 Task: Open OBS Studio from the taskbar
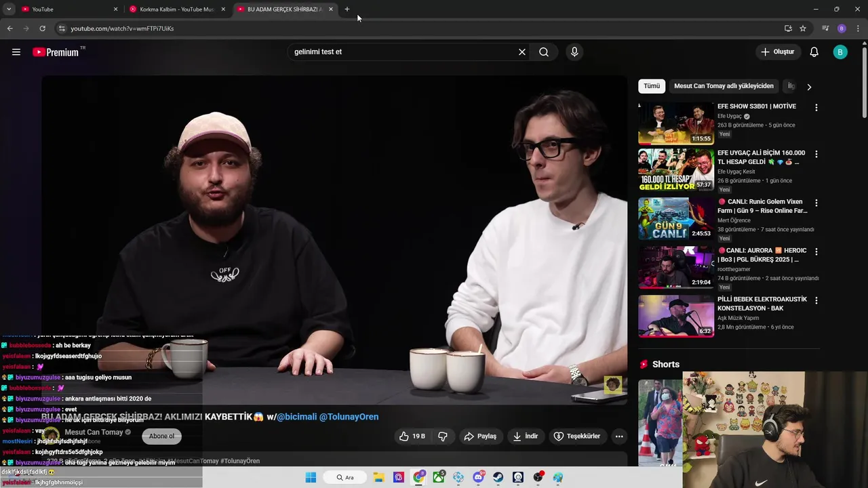pyautogui.click(x=538, y=477)
